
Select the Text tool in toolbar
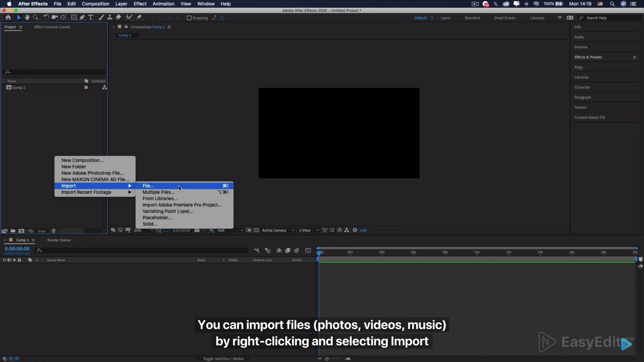[90, 17]
